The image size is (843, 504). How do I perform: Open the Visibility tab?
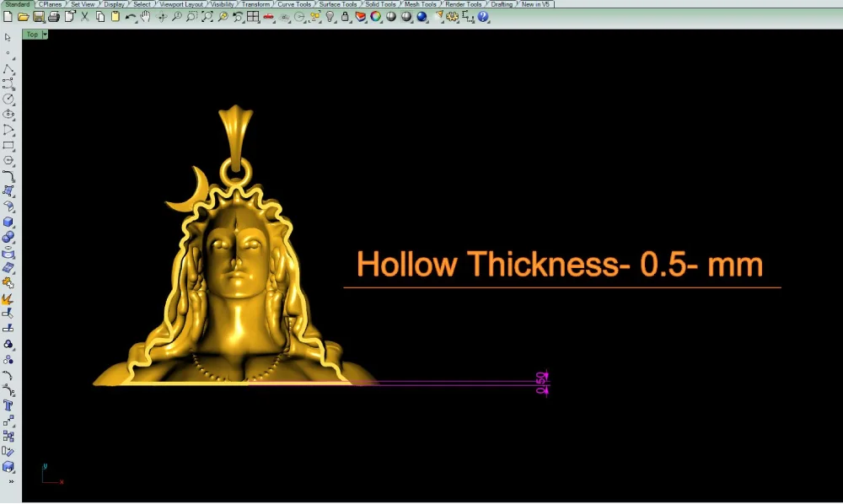(222, 3)
